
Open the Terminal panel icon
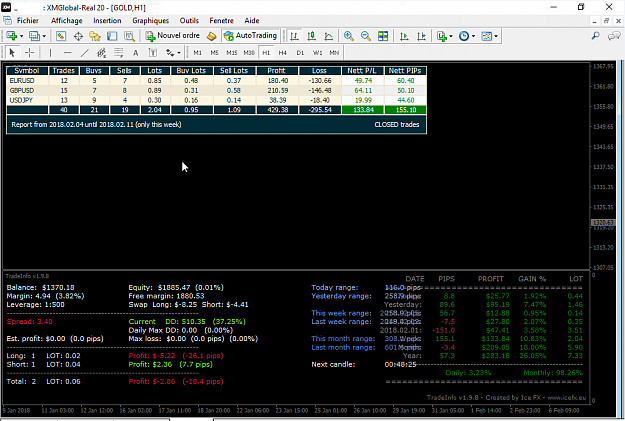[112, 36]
